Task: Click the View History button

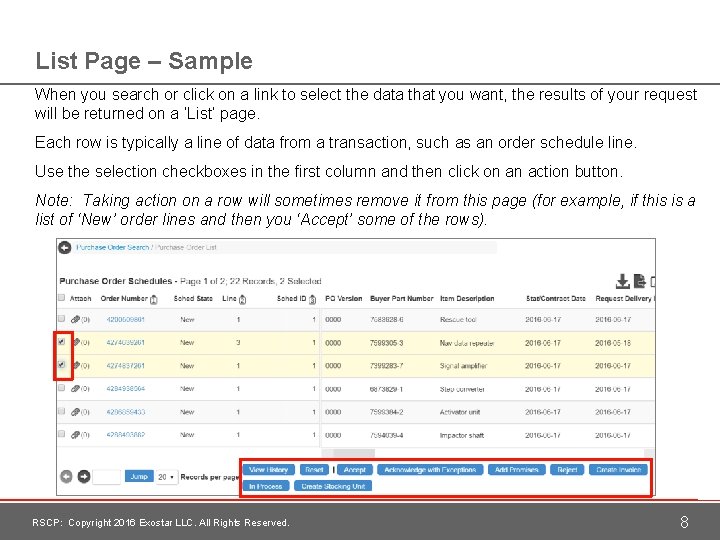Action: point(269,470)
